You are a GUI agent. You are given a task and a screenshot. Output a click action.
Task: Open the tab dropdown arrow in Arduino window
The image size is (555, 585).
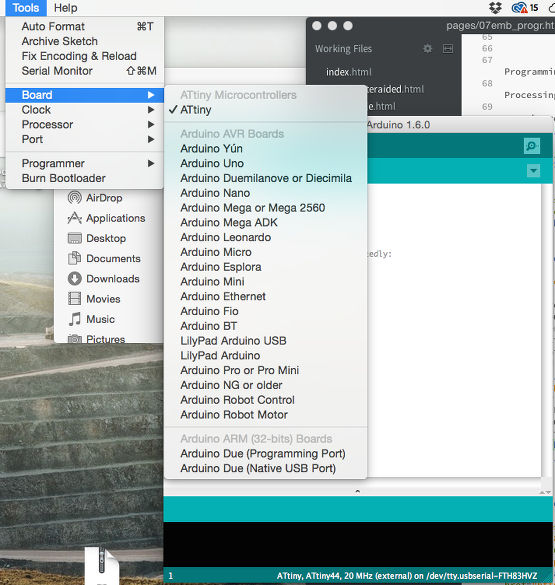534,171
